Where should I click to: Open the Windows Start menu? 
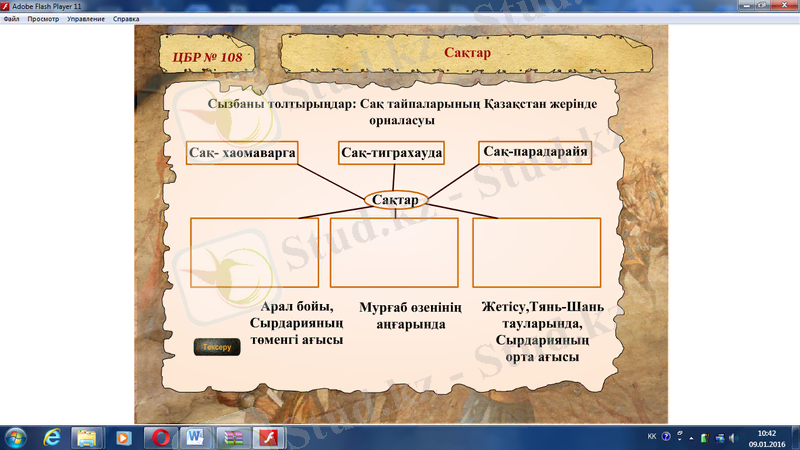tap(17, 437)
